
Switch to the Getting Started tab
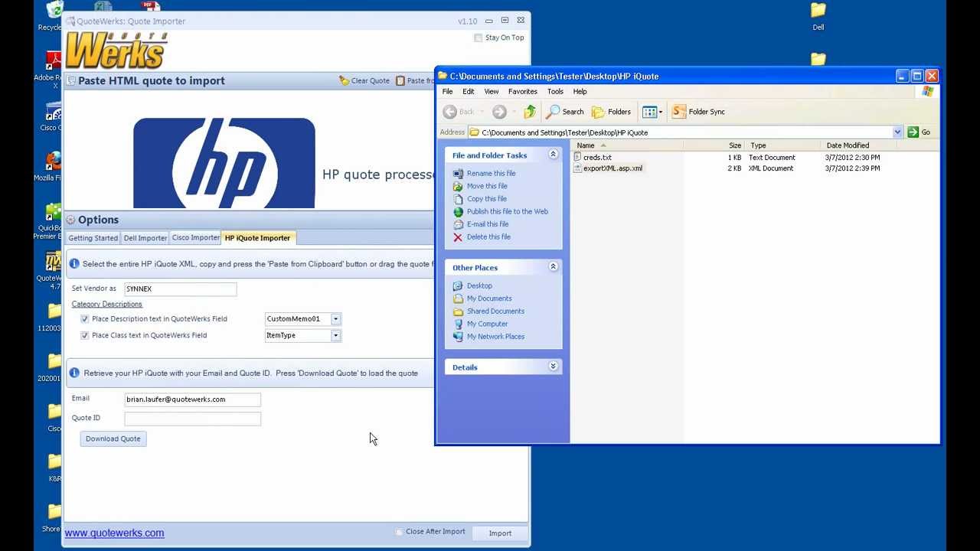93,238
